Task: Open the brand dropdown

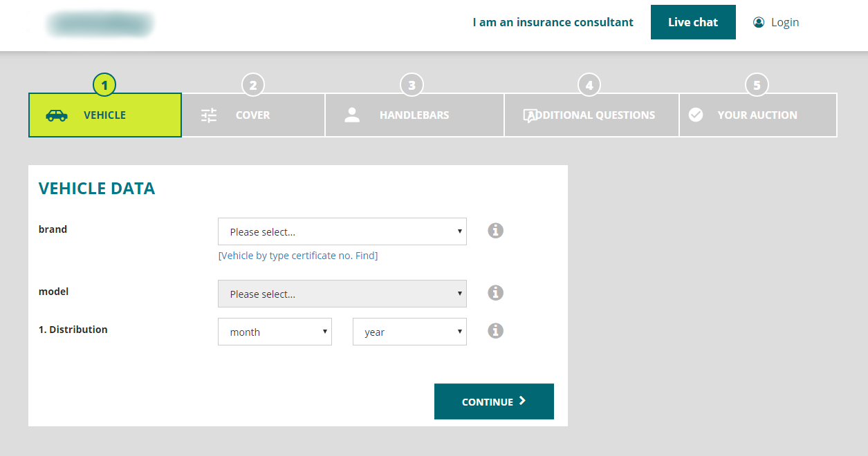Action: point(342,232)
